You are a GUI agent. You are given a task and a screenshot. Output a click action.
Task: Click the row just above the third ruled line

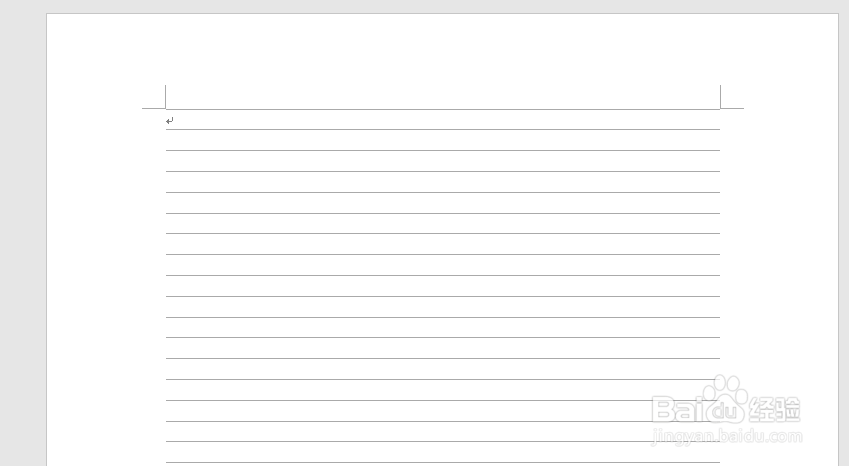(x=443, y=161)
